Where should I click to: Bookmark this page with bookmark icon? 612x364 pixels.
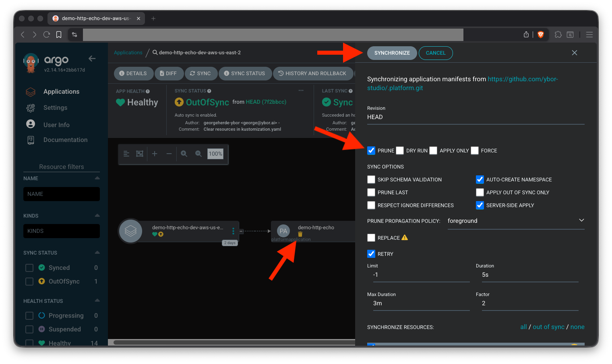pos(59,35)
